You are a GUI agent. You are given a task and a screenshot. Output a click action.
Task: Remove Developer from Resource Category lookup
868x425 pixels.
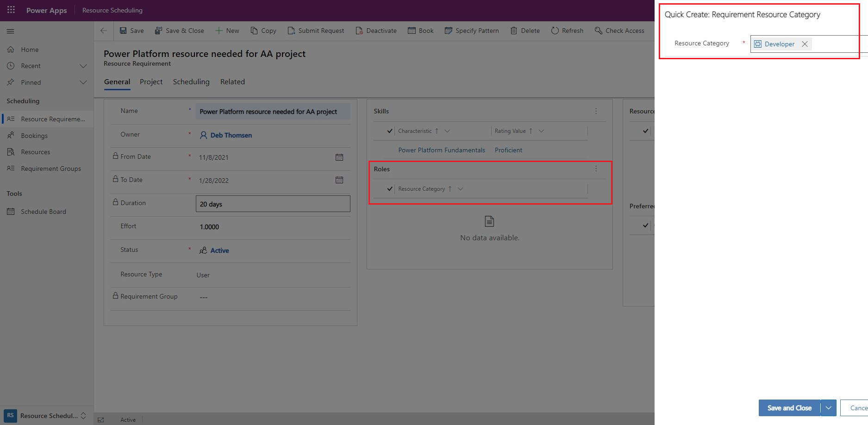pos(805,44)
